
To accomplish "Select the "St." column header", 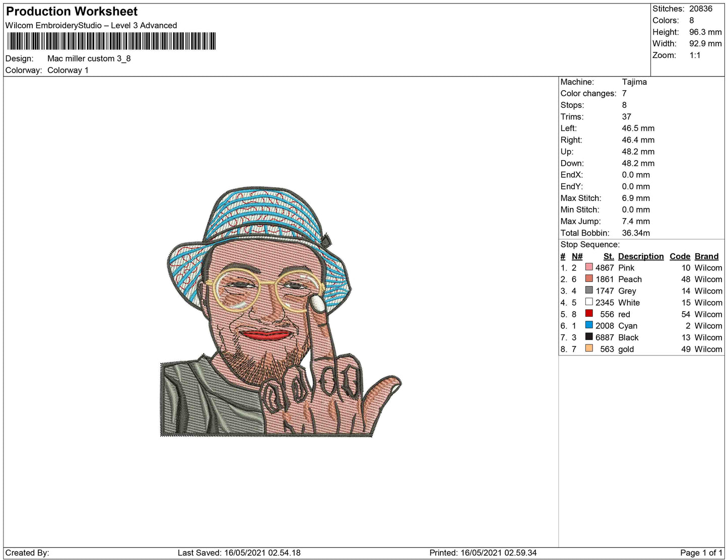I will tap(609, 256).
